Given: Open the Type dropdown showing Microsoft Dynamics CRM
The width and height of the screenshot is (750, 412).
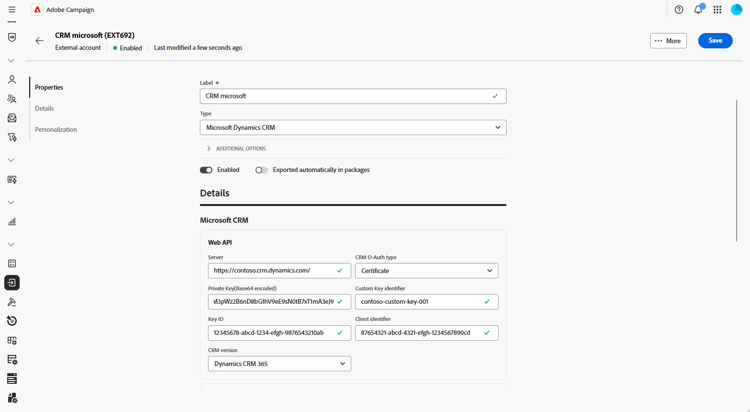Looking at the screenshot, I should [x=353, y=128].
